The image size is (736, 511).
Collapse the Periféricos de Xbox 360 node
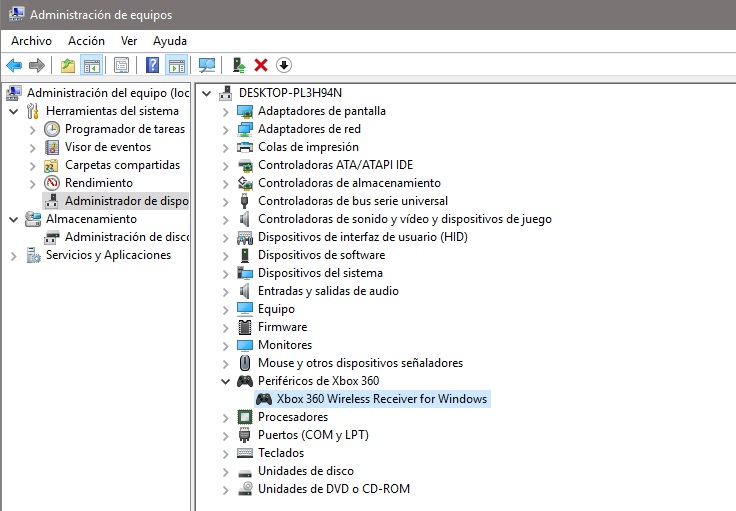click(x=225, y=381)
